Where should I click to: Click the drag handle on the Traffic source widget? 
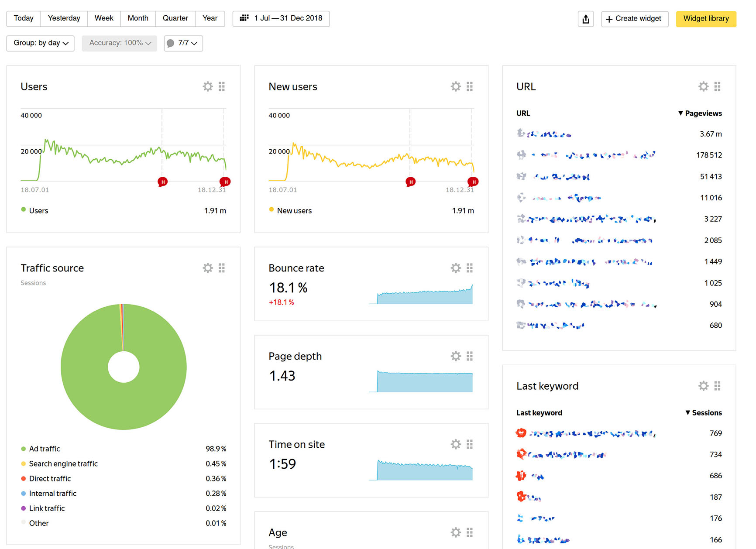coord(221,268)
